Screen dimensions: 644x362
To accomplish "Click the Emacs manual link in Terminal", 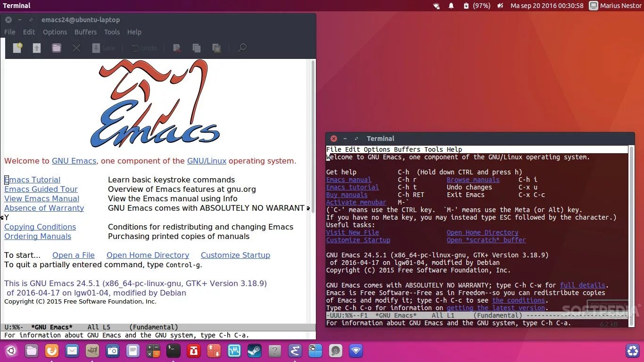I will click(349, 180).
